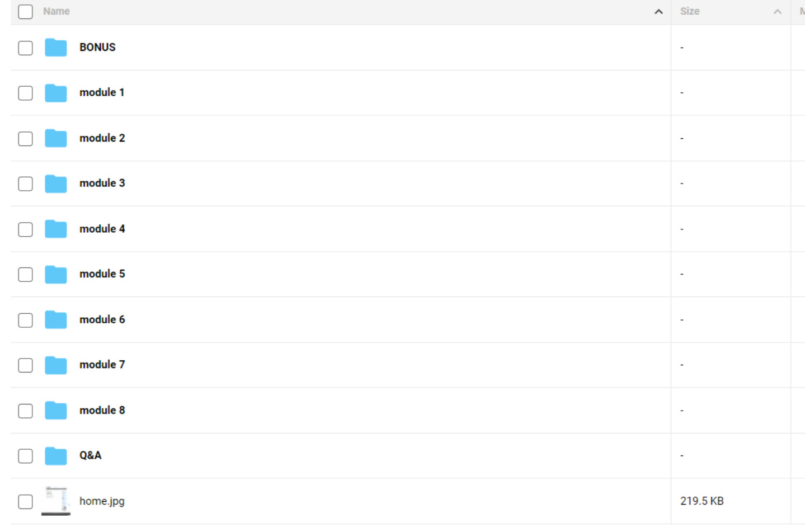
Task: Click the Size column sort arrow
Action: pos(777,12)
